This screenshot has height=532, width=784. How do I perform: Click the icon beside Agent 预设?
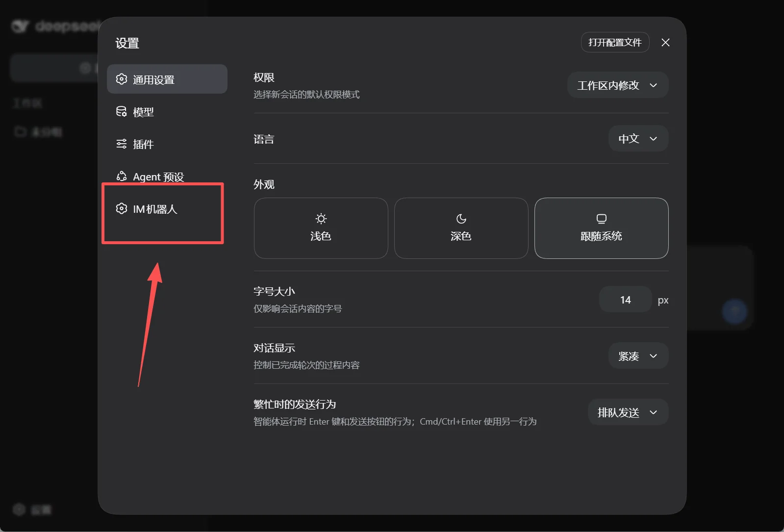(121, 176)
